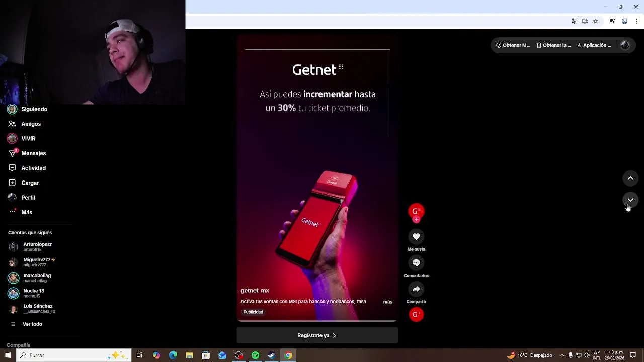Viewport: 644px width, 362px height.
Task: Open the microphone tray icon
Action: (x=570, y=355)
